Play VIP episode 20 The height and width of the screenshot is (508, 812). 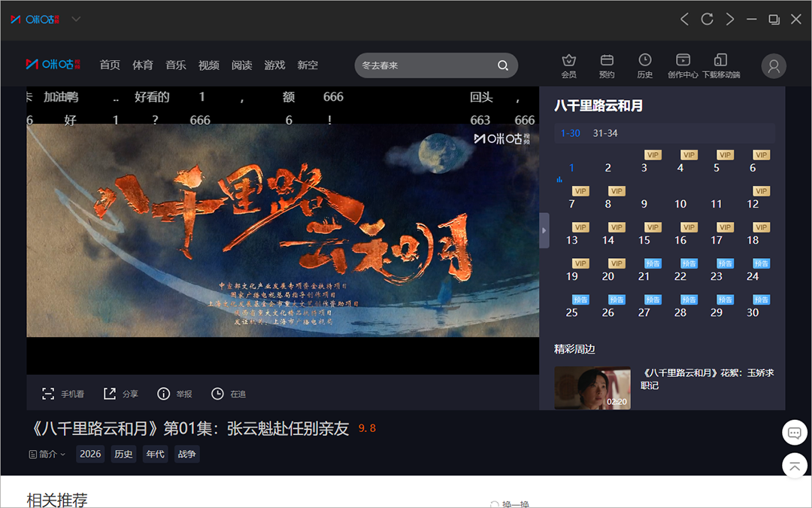coord(608,276)
